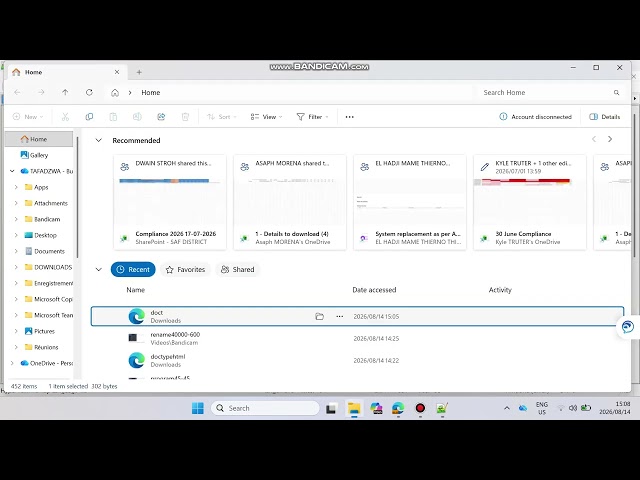Click the Copilot floating icon at right edge
Viewport: 640px width, 480px height.
[628, 327]
